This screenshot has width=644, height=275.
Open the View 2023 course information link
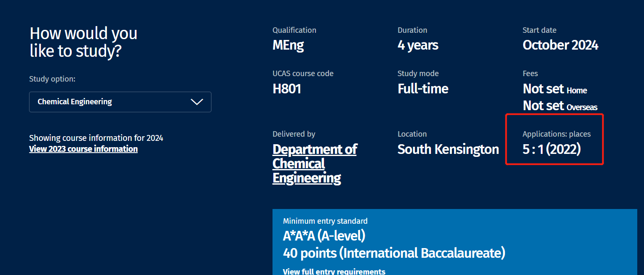[x=83, y=149]
